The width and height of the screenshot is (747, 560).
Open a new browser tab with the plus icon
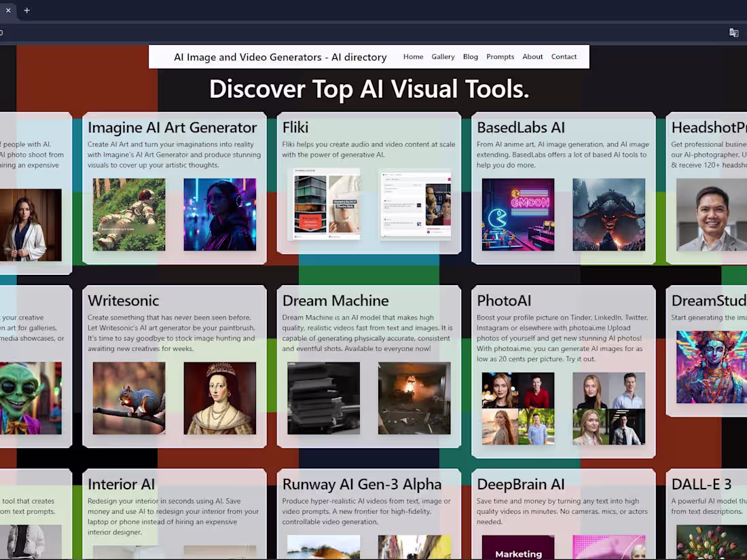point(26,10)
